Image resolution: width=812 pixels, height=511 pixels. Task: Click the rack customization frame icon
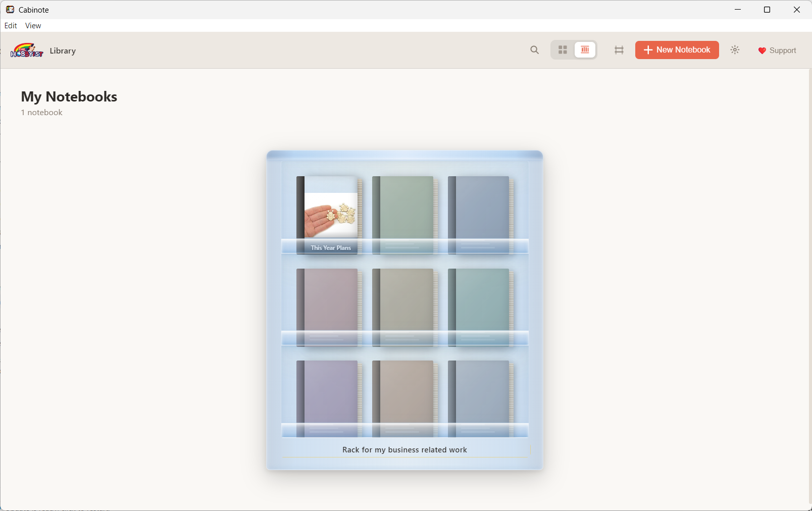click(x=619, y=50)
